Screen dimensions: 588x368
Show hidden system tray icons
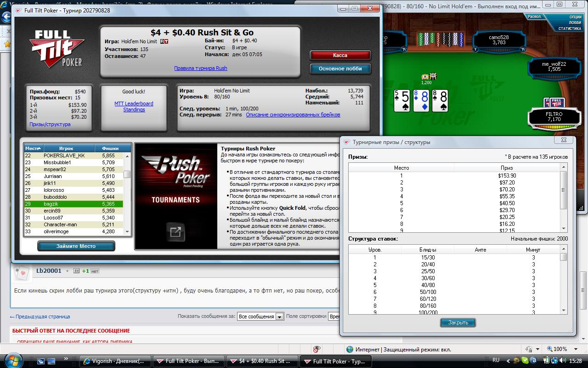[x=507, y=361]
